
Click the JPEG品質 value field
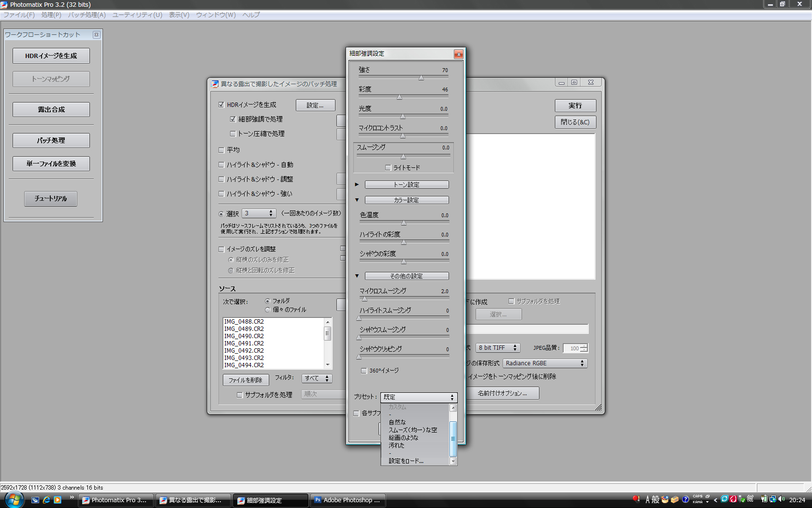tap(572, 348)
